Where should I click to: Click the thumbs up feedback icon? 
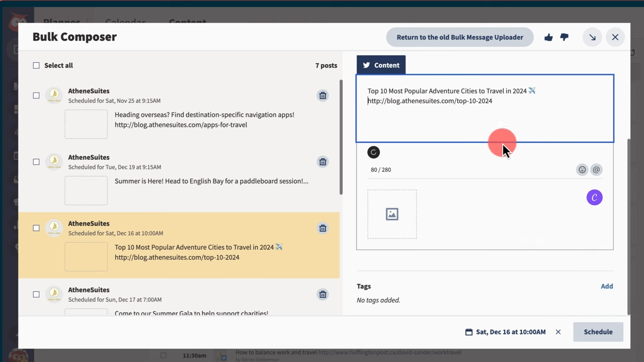pos(548,37)
